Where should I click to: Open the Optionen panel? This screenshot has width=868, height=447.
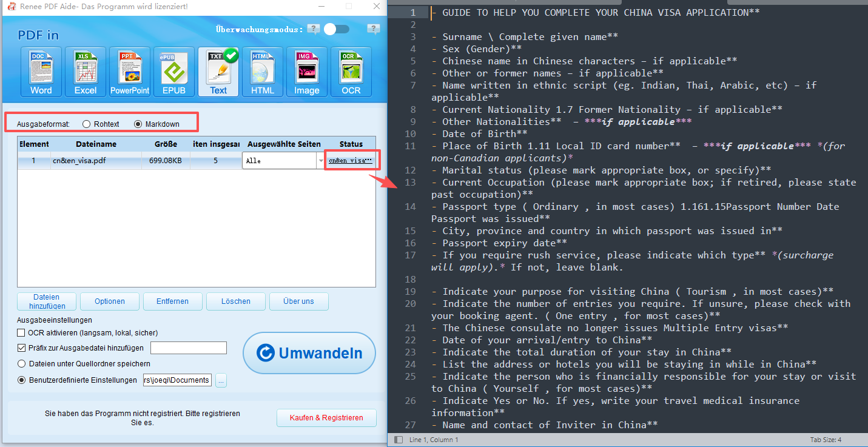[x=109, y=301]
